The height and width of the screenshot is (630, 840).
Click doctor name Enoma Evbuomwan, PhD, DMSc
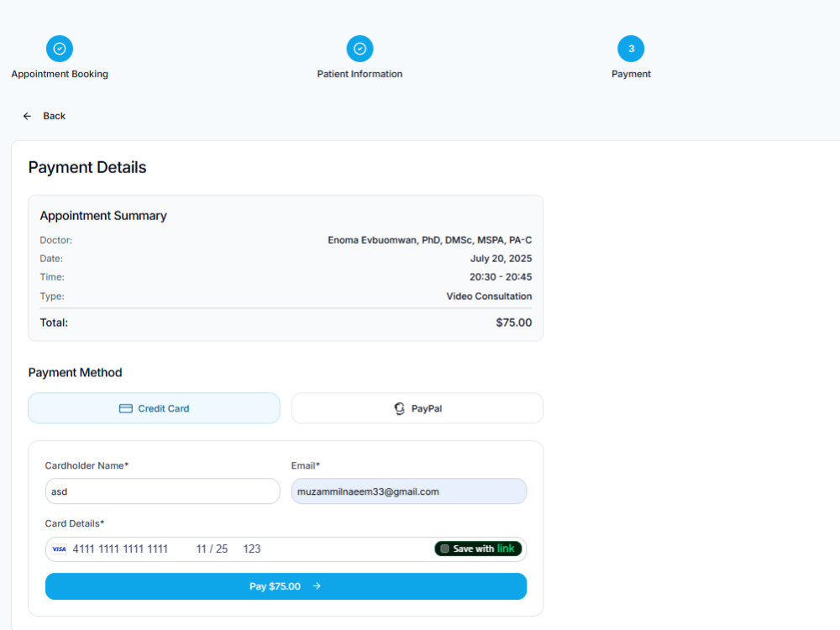[x=429, y=240]
